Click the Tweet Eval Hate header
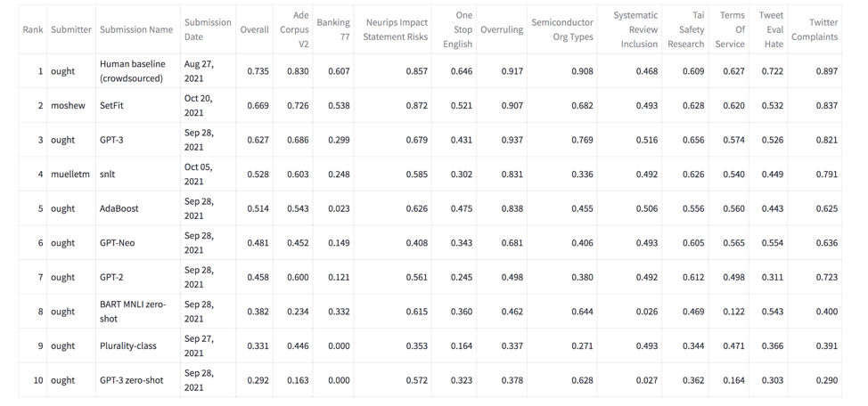 point(771,29)
